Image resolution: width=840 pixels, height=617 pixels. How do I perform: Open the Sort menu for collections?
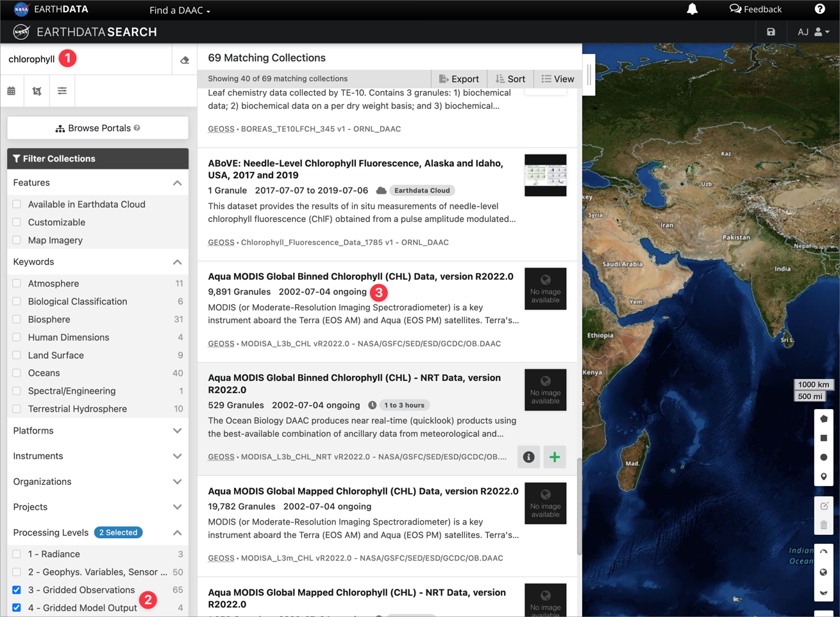tap(510, 79)
